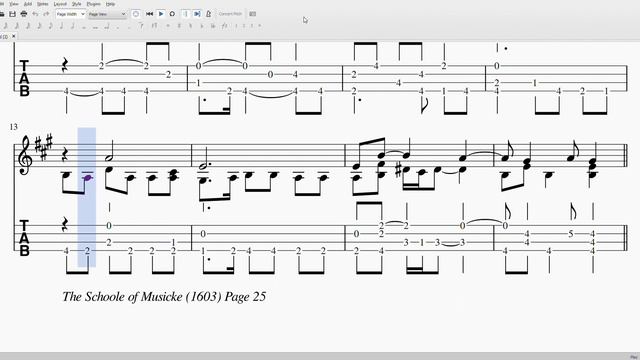Image resolution: width=640 pixels, height=360 pixels.
Task: Select 'The Schoole of Musicke (1603) Page 25' text
Action: pos(164,297)
